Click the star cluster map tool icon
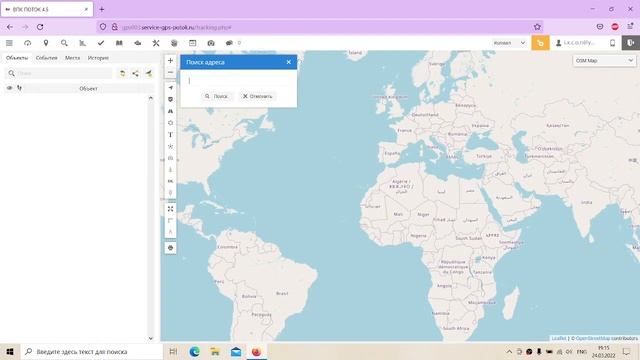Image resolution: width=640 pixels, height=360 pixels. (x=171, y=146)
